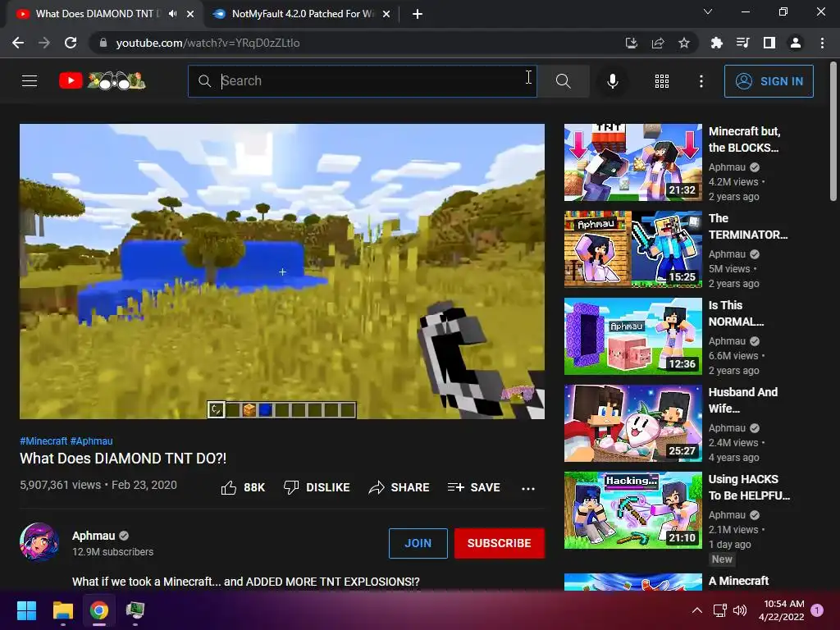Viewport: 840px width, 630px height.
Task: Open a new browser tab
Action: (x=418, y=14)
